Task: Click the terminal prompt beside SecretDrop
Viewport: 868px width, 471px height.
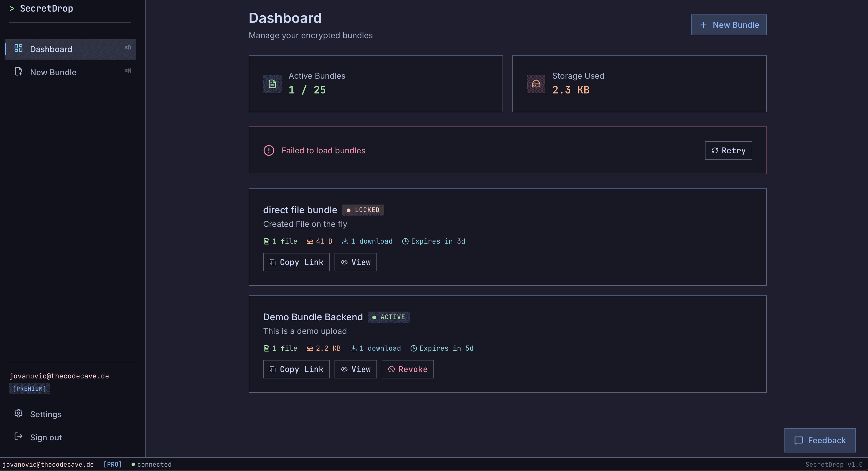Action: [12, 8]
